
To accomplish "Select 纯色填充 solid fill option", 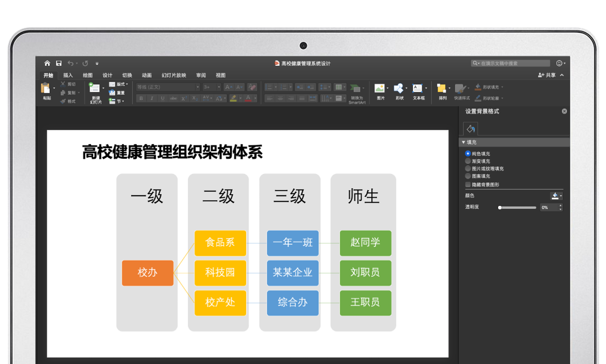I will pyautogui.click(x=468, y=154).
